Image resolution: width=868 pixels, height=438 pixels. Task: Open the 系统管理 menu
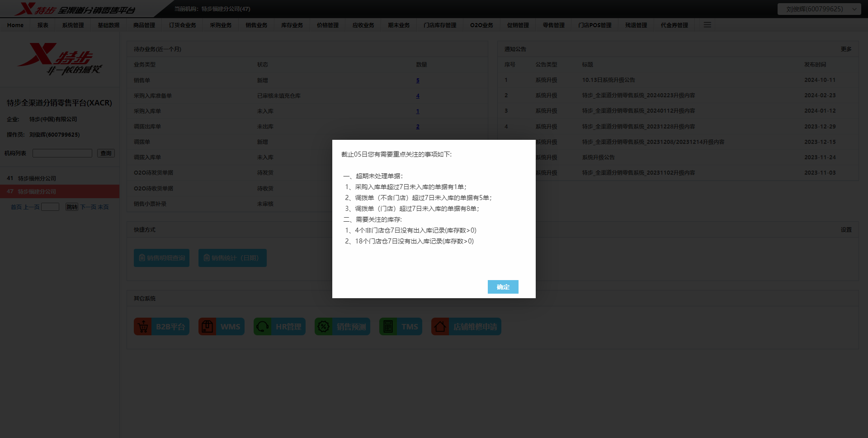coord(73,25)
